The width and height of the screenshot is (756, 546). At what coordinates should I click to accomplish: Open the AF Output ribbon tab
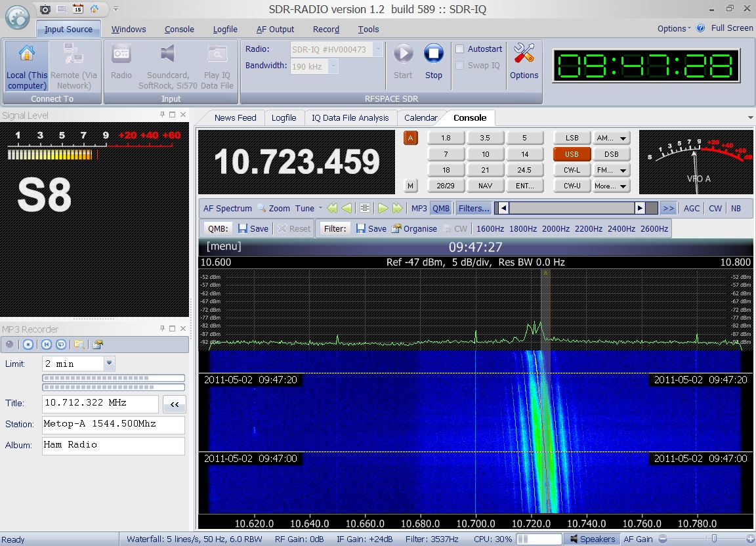coord(275,29)
